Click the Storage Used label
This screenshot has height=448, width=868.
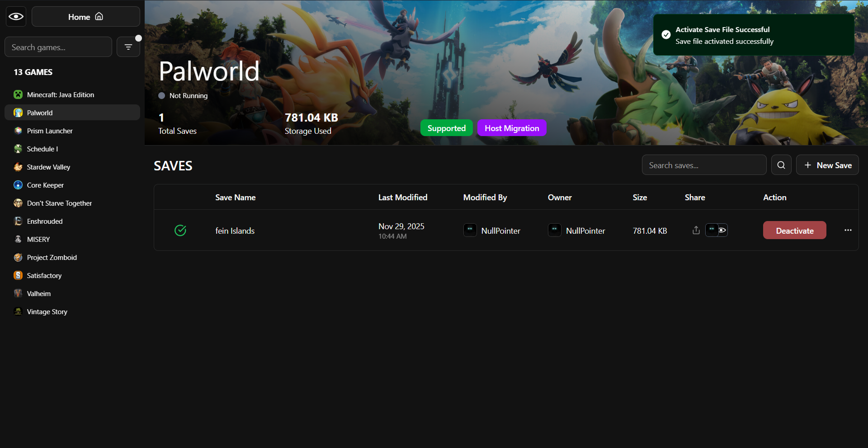click(308, 131)
